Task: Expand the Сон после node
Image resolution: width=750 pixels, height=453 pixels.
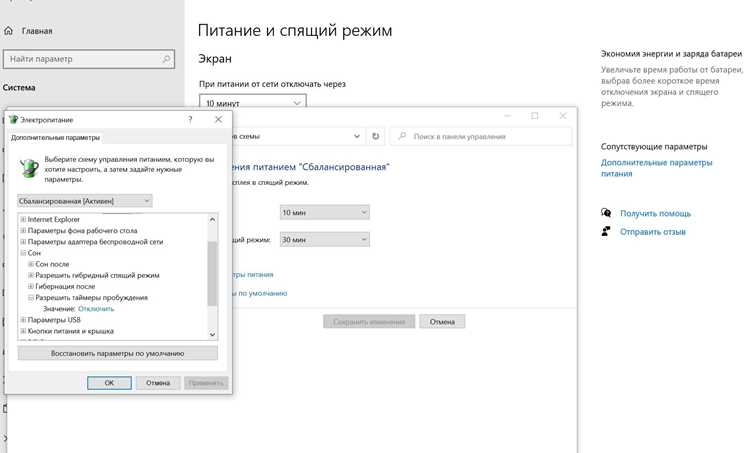Action: (31, 264)
